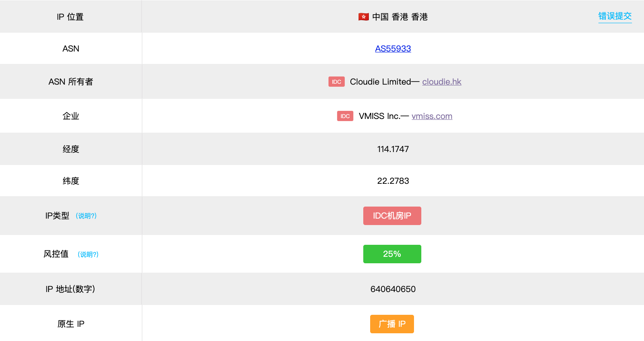644x341 pixels.
Task: Show the 风控值 explanation (说明?)
Action: pos(88,254)
